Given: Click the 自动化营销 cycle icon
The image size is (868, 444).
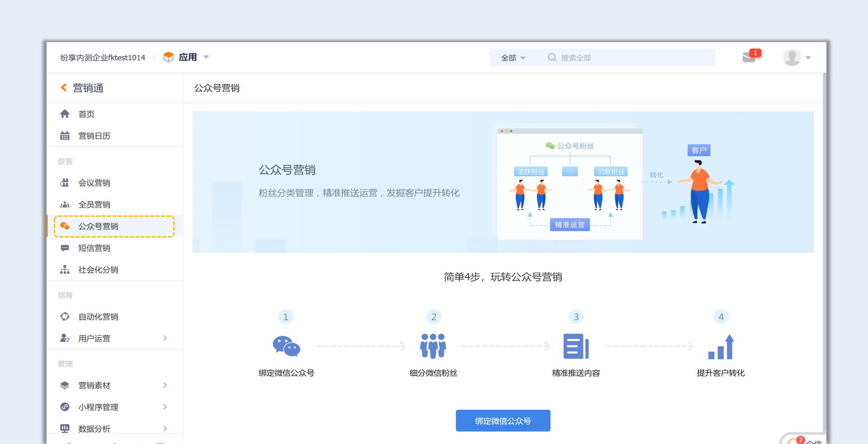Looking at the screenshot, I should point(65,316).
